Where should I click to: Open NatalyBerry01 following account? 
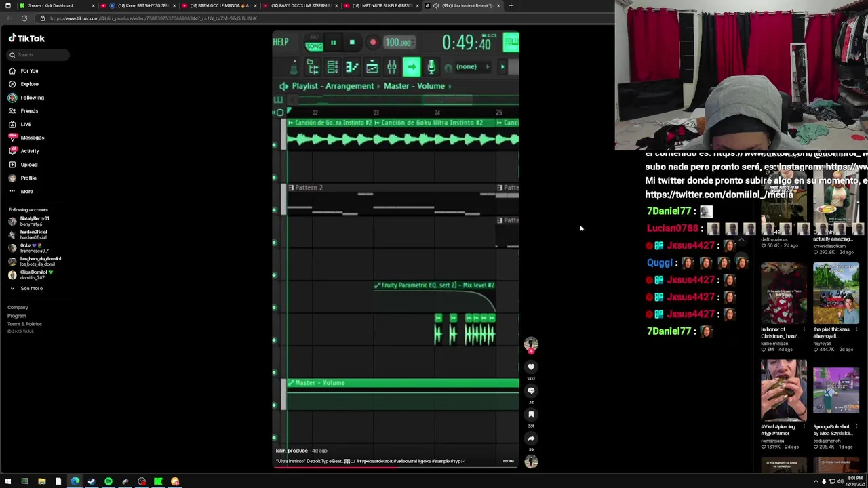coord(29,221)
